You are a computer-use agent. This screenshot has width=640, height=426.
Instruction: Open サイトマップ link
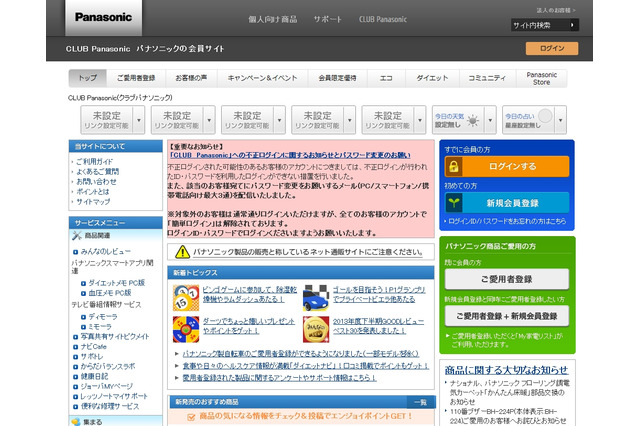click(x=93, y=202)
